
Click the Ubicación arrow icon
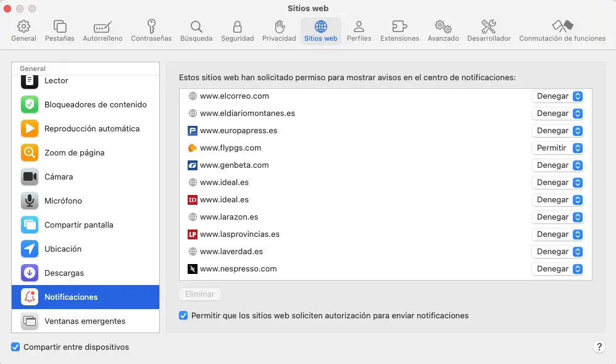point(30,249)
